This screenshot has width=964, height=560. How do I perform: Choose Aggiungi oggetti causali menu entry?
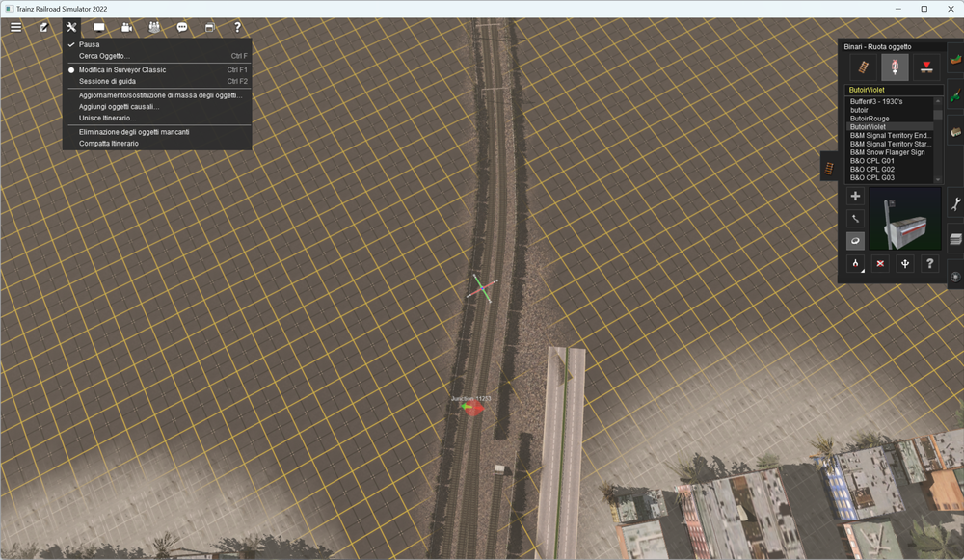tap(157, 106)
